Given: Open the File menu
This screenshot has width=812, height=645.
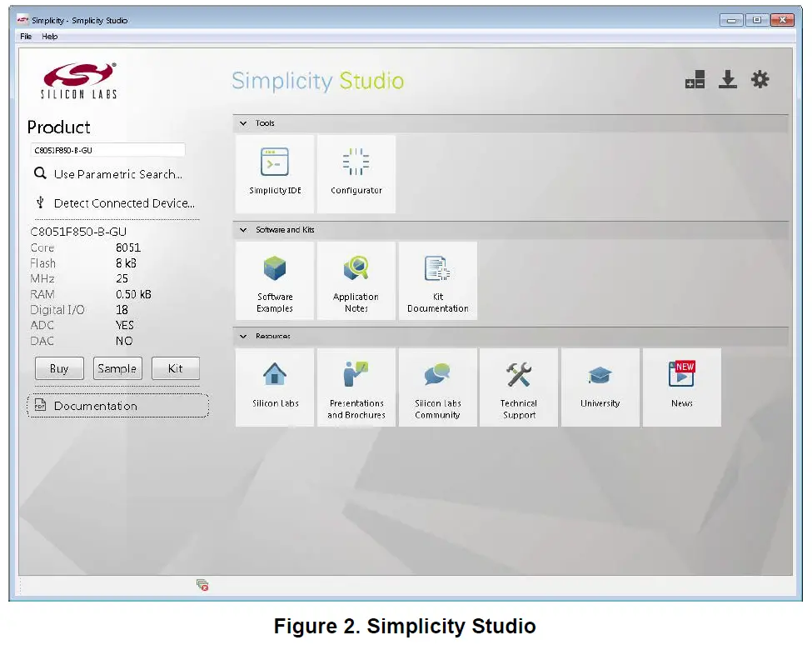Looking at the screenshot, I should click(26, 37).
